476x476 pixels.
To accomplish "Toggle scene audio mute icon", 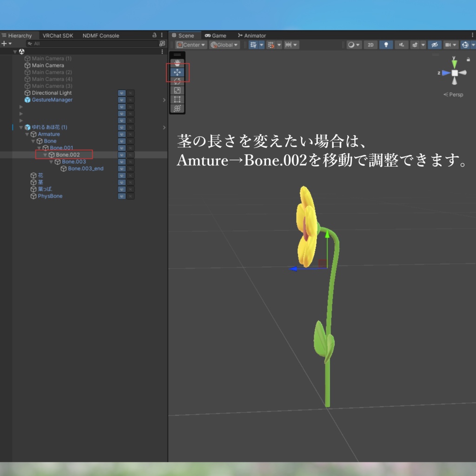I will (402, 45).
